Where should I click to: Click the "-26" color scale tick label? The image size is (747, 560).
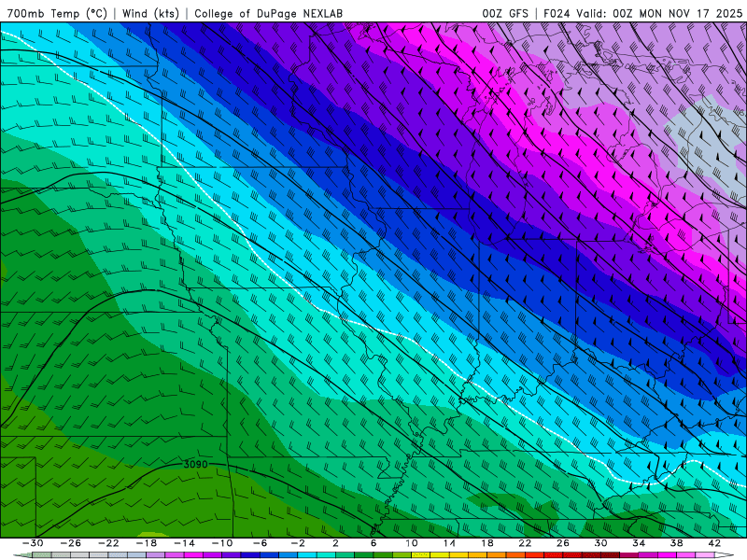point(71,543)
